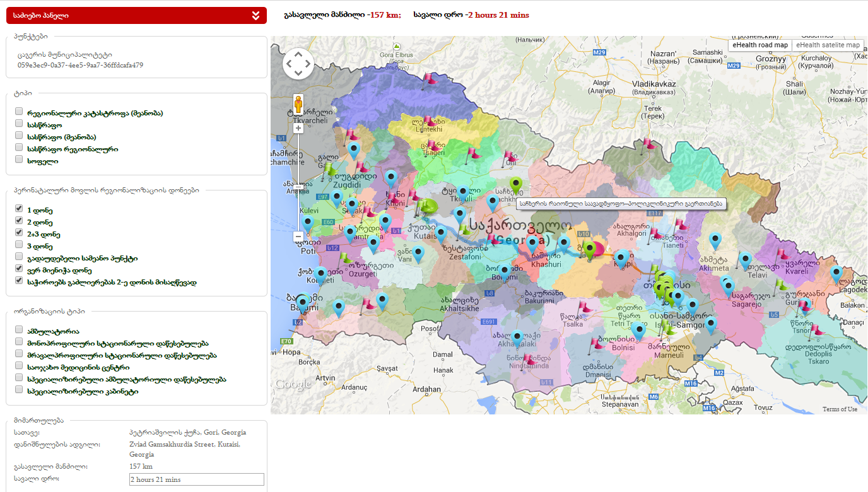Open the Terms of Use link
This screenshot has width=868, height=492.
click(x=840, y=409)
